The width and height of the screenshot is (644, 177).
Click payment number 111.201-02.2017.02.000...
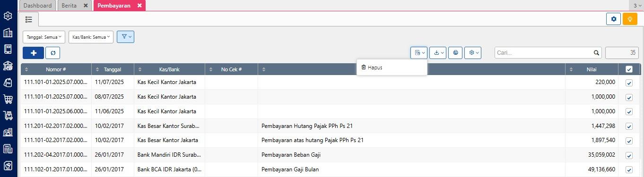pyautogui.click(x=56, y=126)
